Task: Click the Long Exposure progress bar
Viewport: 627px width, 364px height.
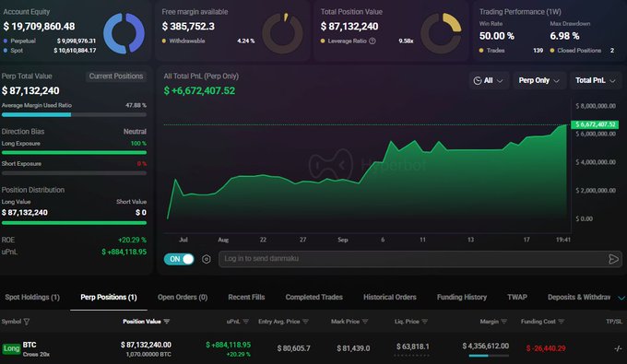Action: 74,153
